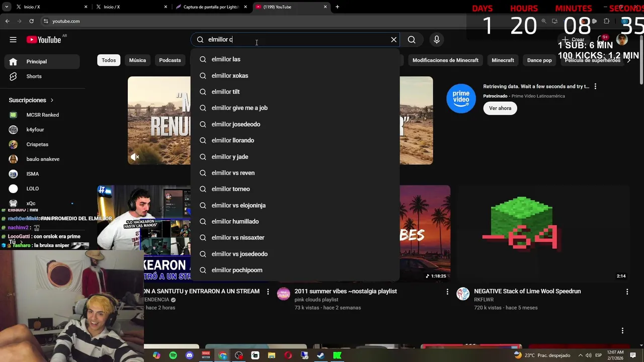Open baulo anakeve subscription channel

pyautogui.click(x=42, y=159)
